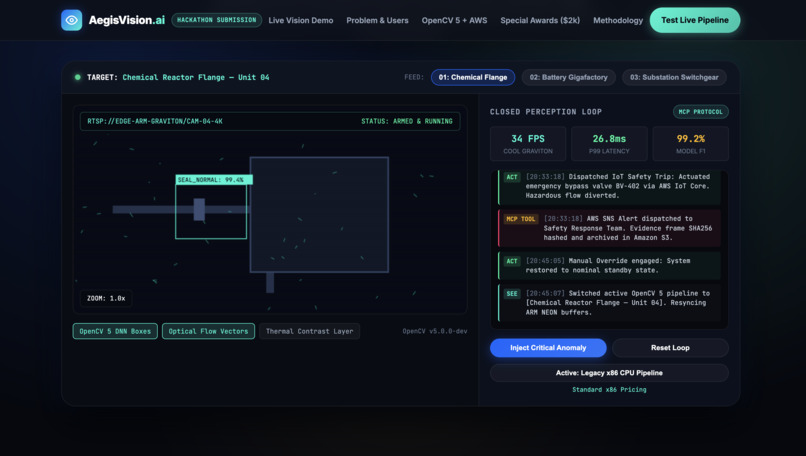The width and height of the screenshot is (806, 456).
Task: Go to Live Vision Demo section
Action: [301, 21]
